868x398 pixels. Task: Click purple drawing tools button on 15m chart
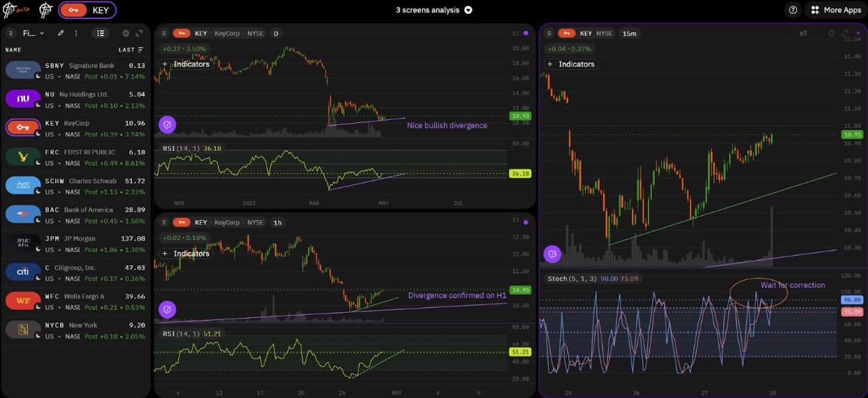click(x=552, y=253)
